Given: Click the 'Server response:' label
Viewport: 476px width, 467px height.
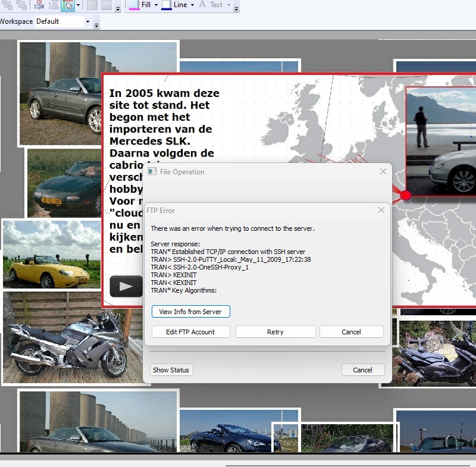Looking at the screenshot, I should pos(175,244).
